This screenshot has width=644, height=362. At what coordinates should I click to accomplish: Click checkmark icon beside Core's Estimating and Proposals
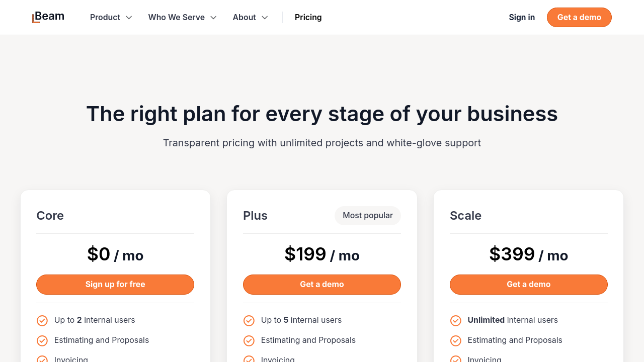pos(42,340)
